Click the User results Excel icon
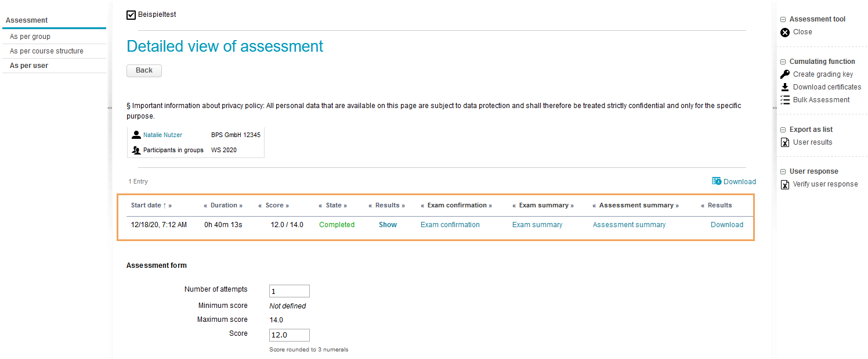Screen dimensions: 868x359 pos(785,142)
